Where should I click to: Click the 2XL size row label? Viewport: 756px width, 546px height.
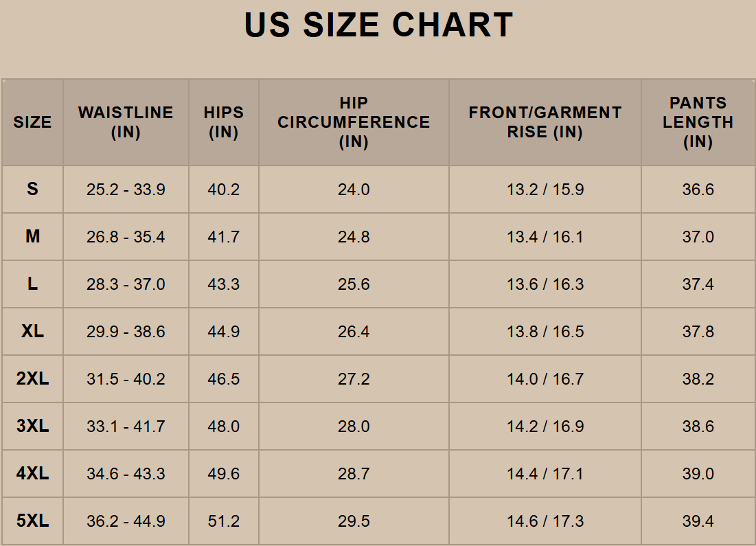(x=32, y=379)
